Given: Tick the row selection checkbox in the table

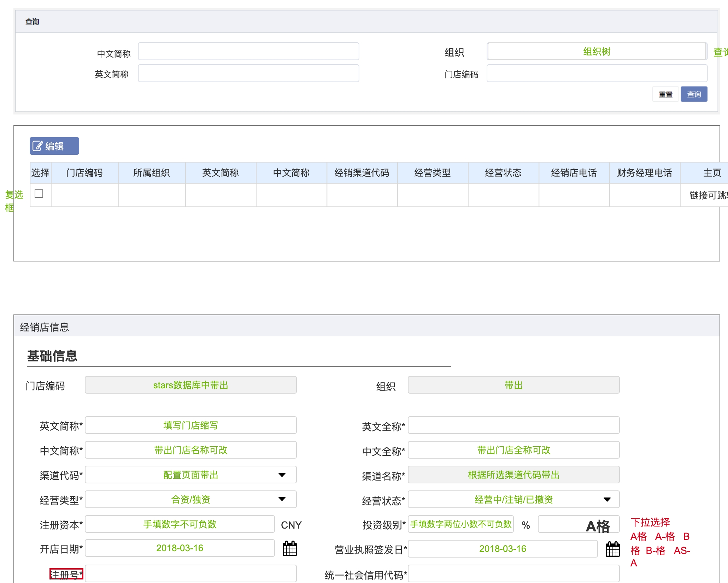Looking at the screenshot, I should [x=39, y=194].
